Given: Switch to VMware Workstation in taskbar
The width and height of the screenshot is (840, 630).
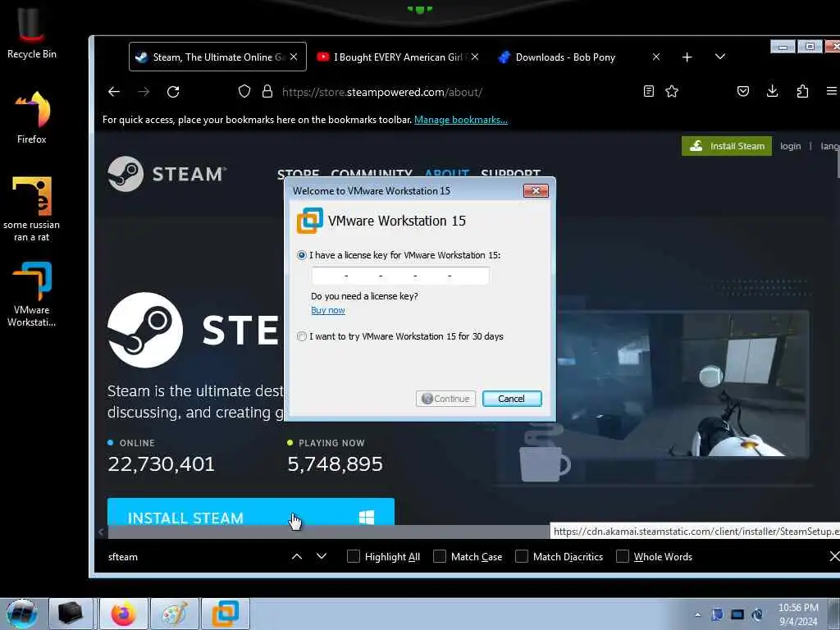Looking at the screenshot, I should pos(226,614).
